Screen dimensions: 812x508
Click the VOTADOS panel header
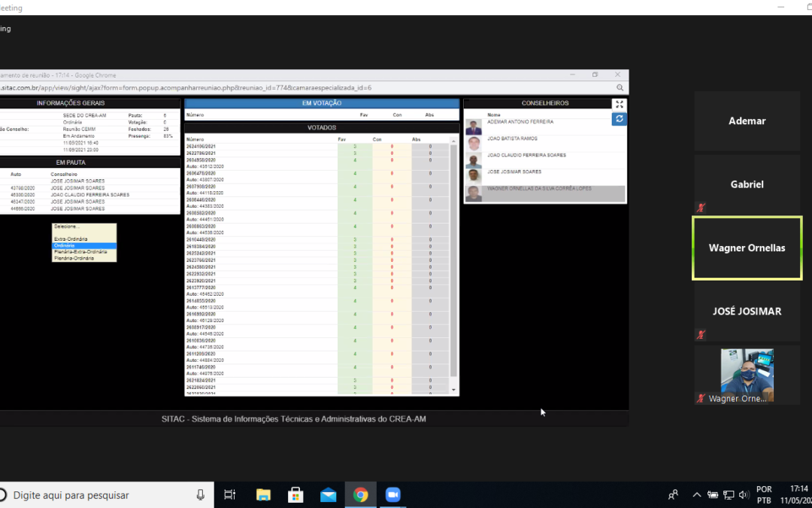click(322, 127)
